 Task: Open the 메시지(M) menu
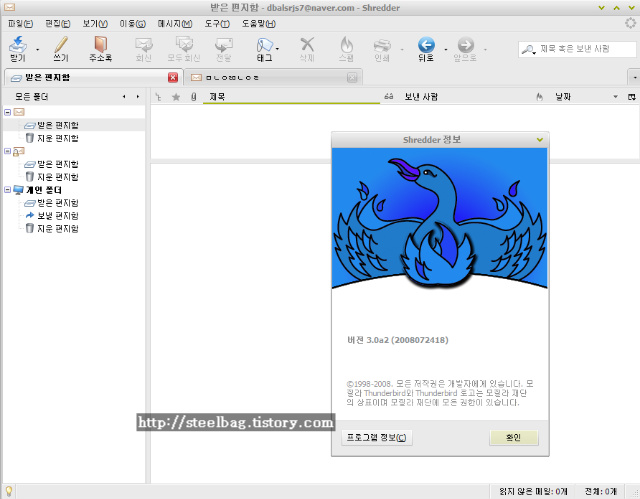click(175, 24)
